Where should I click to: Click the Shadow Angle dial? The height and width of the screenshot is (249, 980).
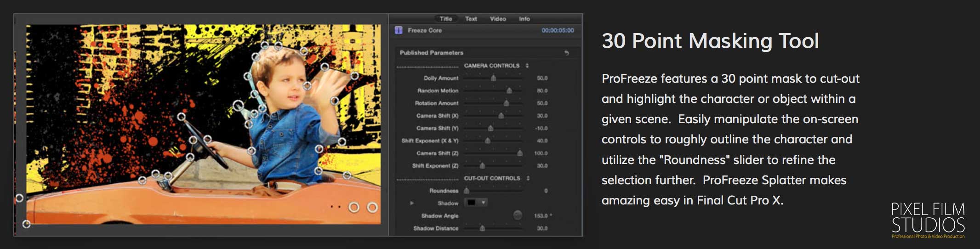pos(518,215)
